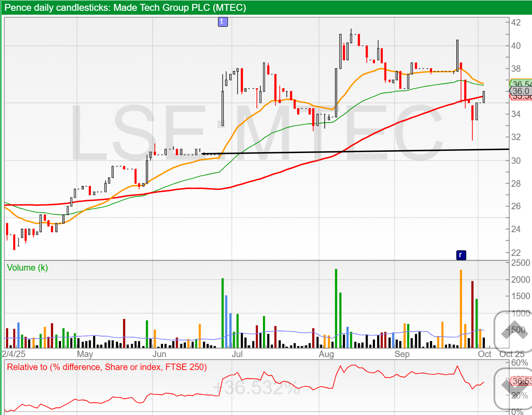Click the 'Aug' label on the date axis
The image size is (532, 415).
pyautogui.click(x=326, y=354)
